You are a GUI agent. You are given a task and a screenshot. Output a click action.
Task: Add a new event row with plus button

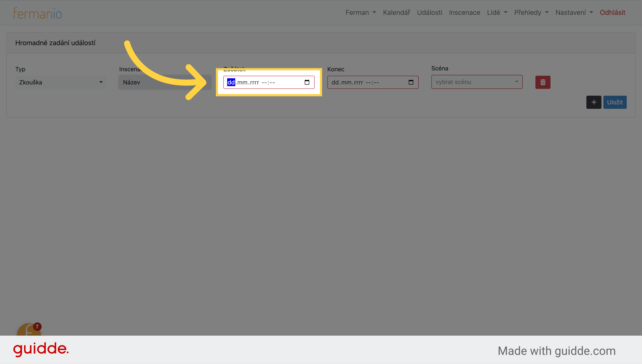pos(594,102)
